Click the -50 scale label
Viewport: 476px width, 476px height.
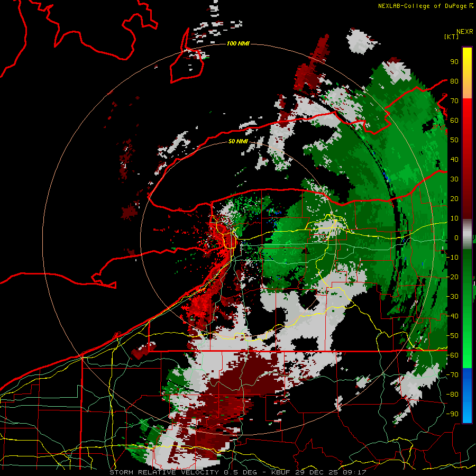point(452,336)
